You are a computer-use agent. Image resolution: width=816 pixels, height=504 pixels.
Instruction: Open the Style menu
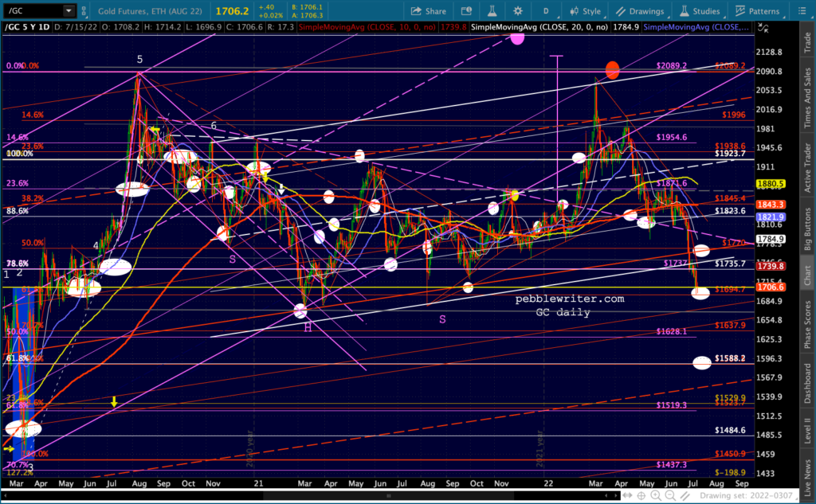point(585,11)
